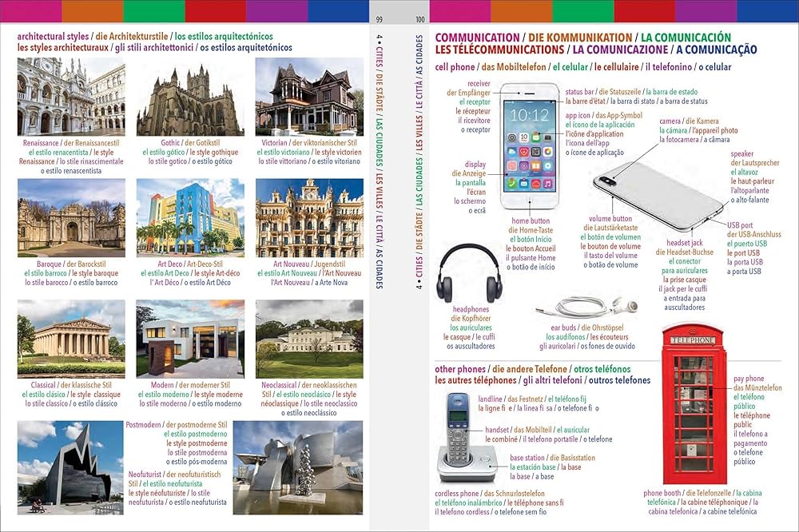Click the cordless phone on base image

point(467,437)
